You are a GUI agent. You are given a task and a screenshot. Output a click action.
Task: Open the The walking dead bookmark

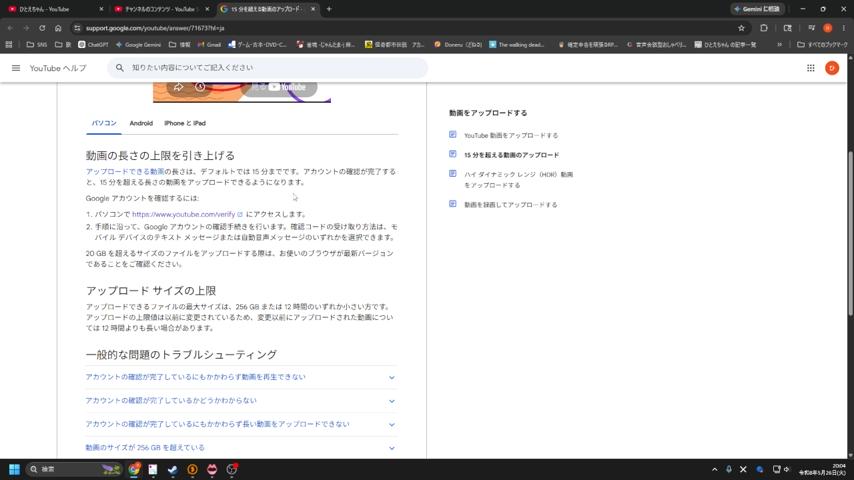[x=516, y=45]
